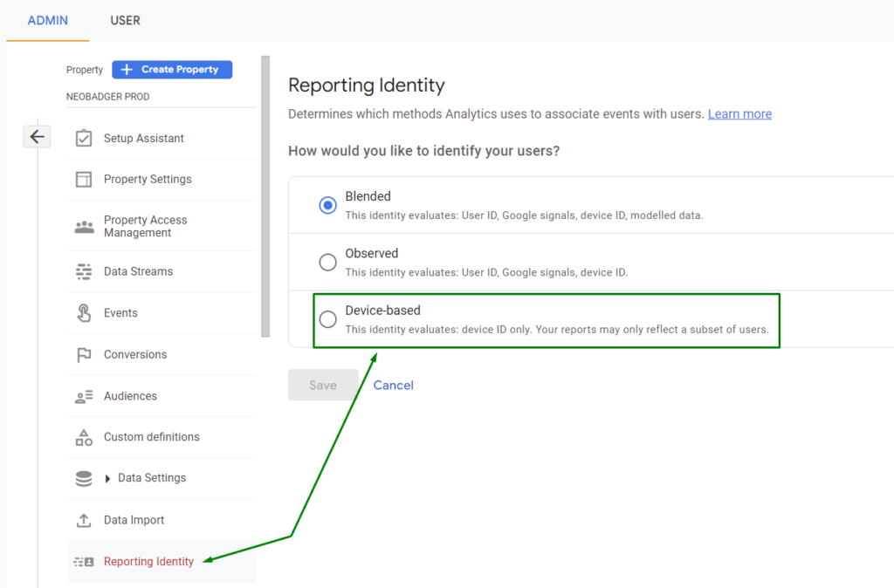The height and width of the screenshot is (588, 894).
Task: Switch to the USER tab
Action: (x=125, y=21)
